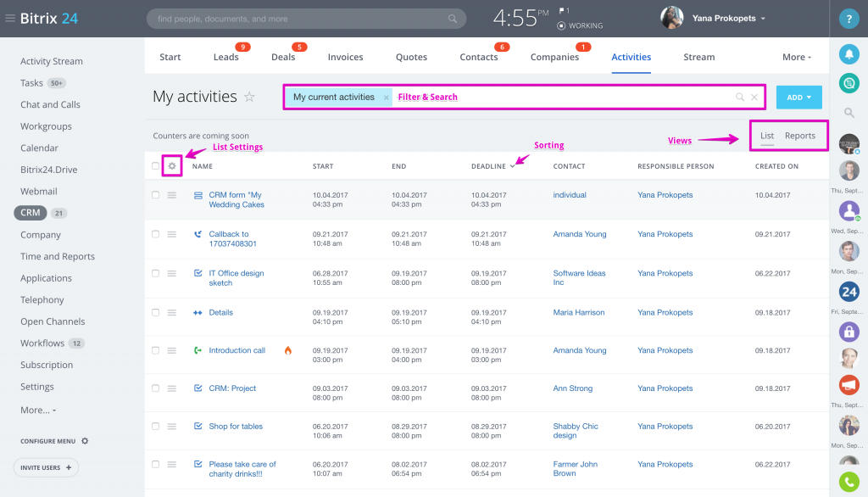The width and height of the screenshot is (868, 497).
Task: Open notifications bell icon
Action: coord(849,53)
